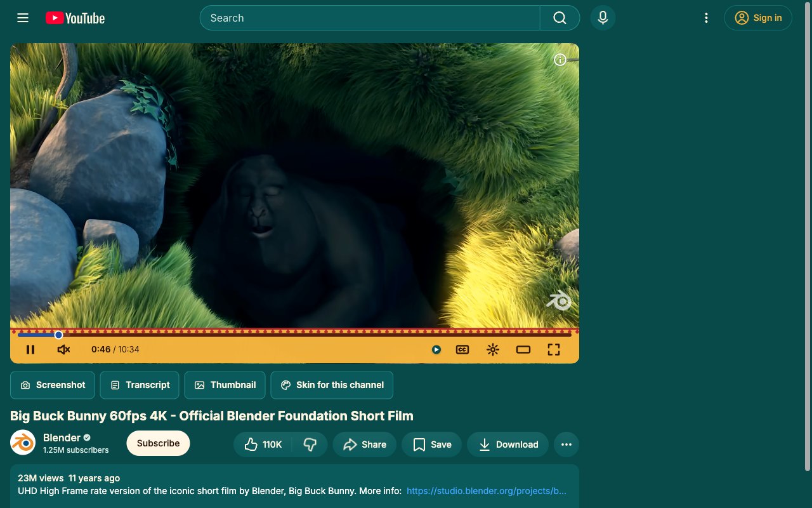Open the three-dot settings menu
This screenshot has height=508, width=812.
[x=706, y=18]
